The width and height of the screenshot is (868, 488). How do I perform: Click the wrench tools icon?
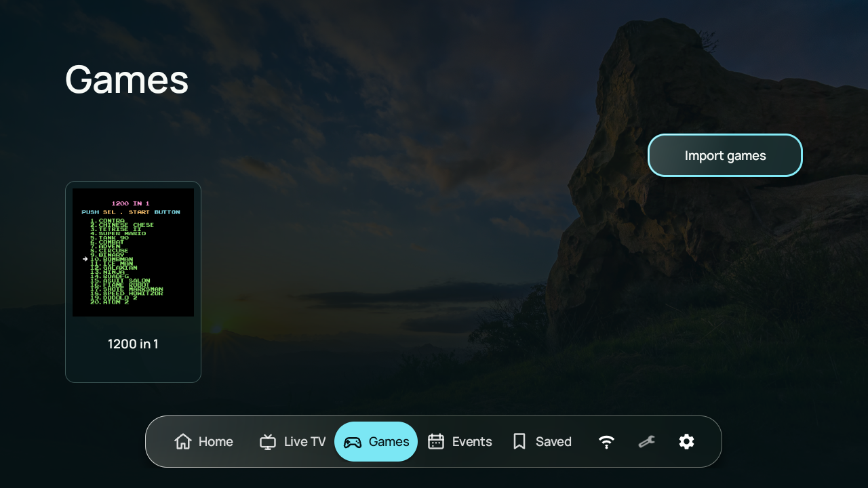[646, 442]
